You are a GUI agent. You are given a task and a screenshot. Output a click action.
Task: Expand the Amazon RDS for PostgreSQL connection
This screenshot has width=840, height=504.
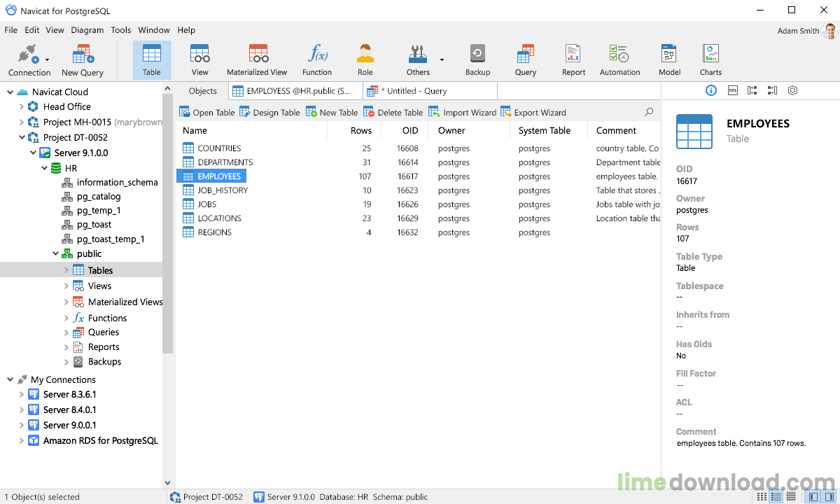(x=22, y=440)
